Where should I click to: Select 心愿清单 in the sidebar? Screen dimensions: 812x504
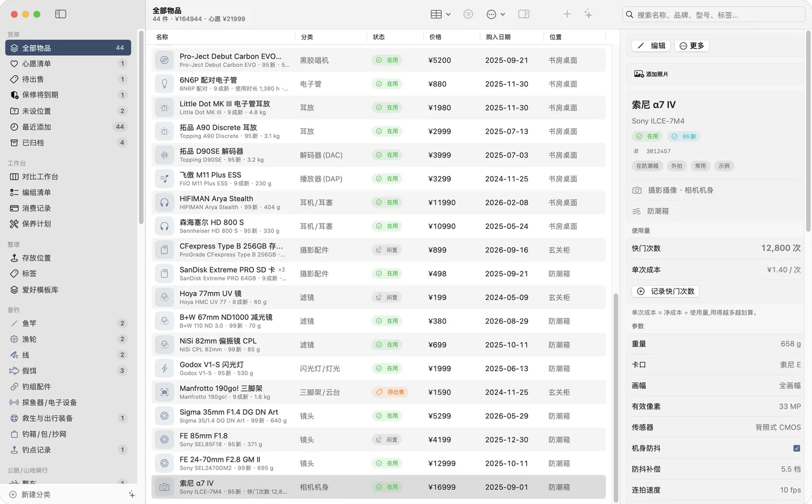(68, 63)
